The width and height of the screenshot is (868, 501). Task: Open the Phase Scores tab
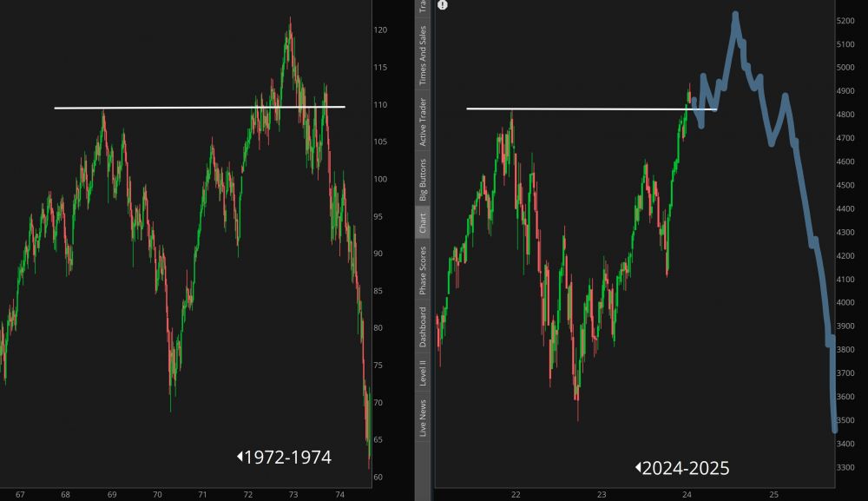423,269
